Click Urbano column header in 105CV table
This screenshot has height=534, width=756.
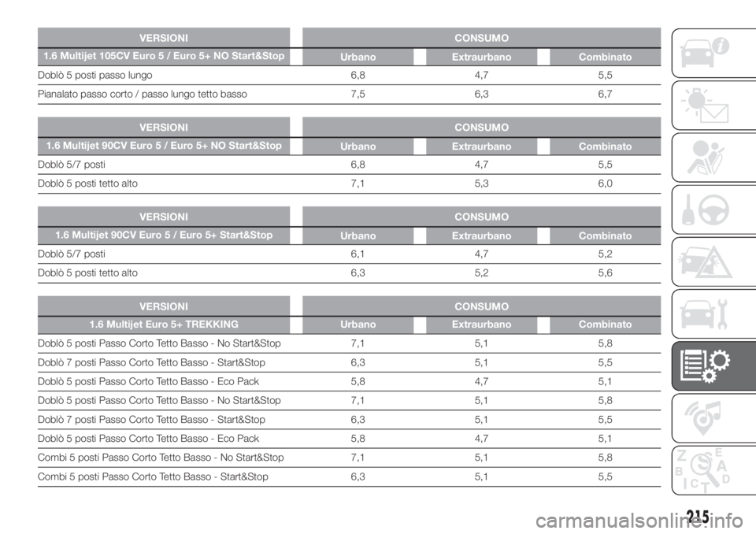pyautogui.click(x=358, y=57)
